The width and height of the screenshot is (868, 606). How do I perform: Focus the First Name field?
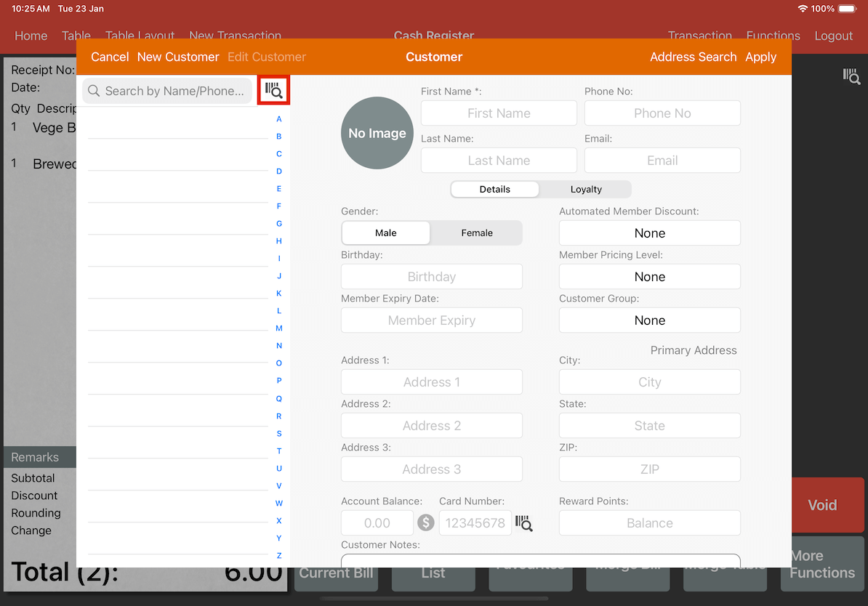click(499, 113)
